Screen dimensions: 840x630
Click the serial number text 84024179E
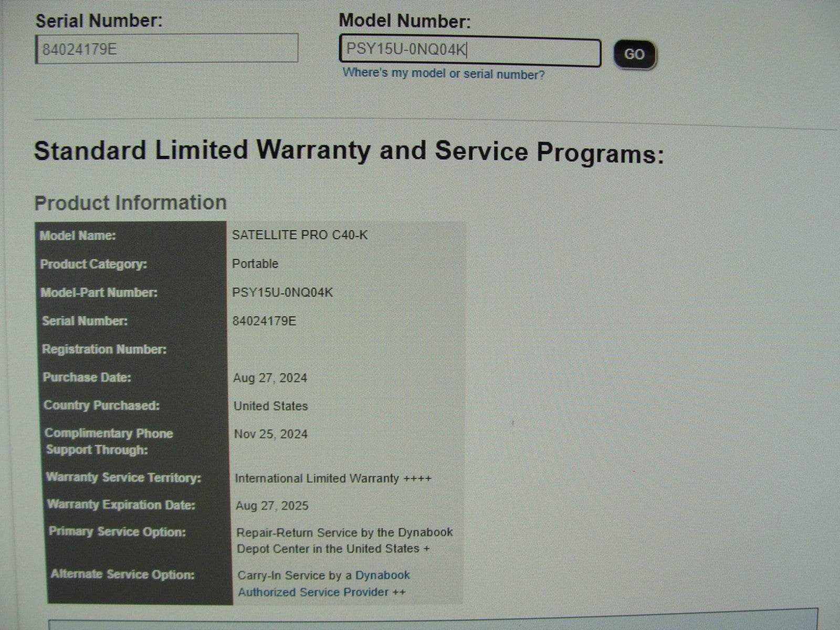pyautogui.click(x=267, y=321)
